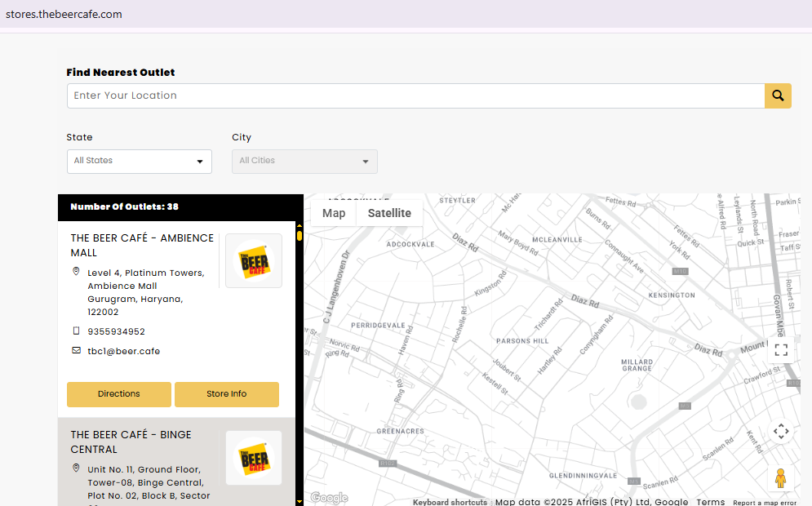812x506 pixels.
Task: Click phone number 9355934952
Action: tap(116, 331)
